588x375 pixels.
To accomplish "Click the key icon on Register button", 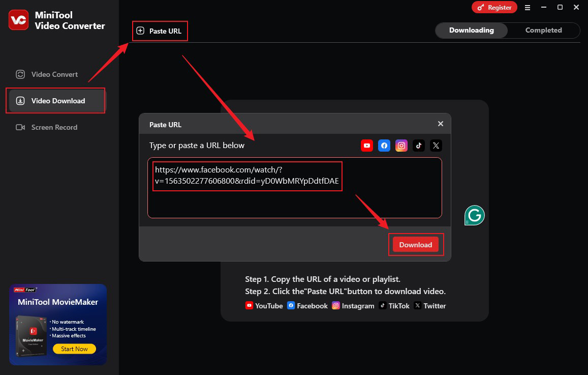I will point(481,7).
